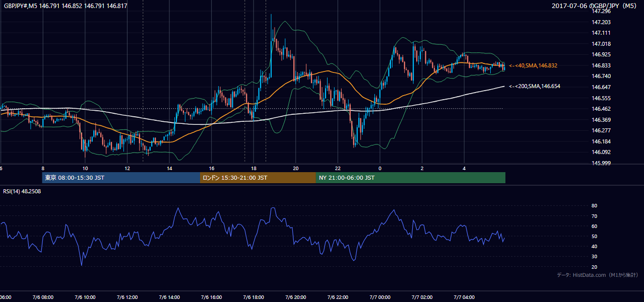This screenshot has width=644, height=302.
Task: Click the bottom time label 7/6 12:00
Action: (127, 297)
